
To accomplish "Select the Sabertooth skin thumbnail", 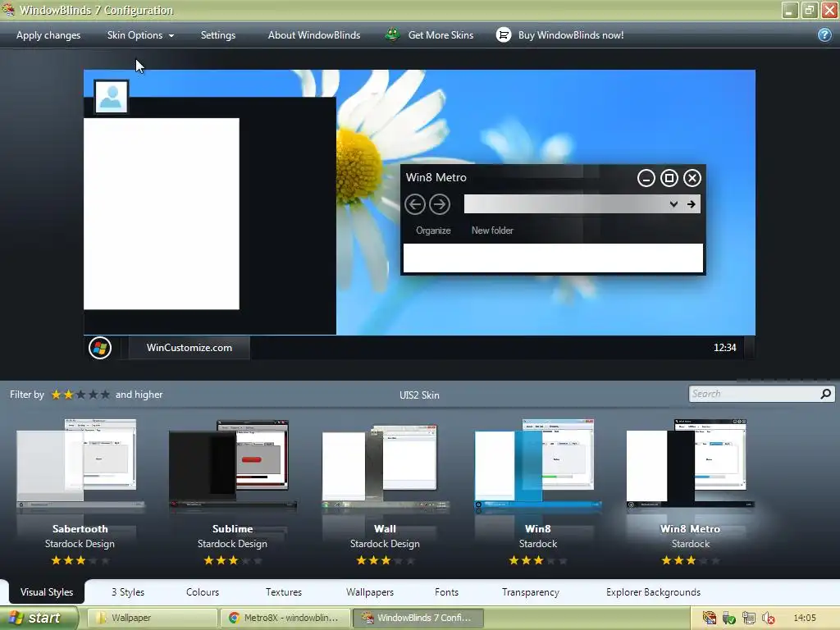I will pyautogui.click(x=80, y=464).
